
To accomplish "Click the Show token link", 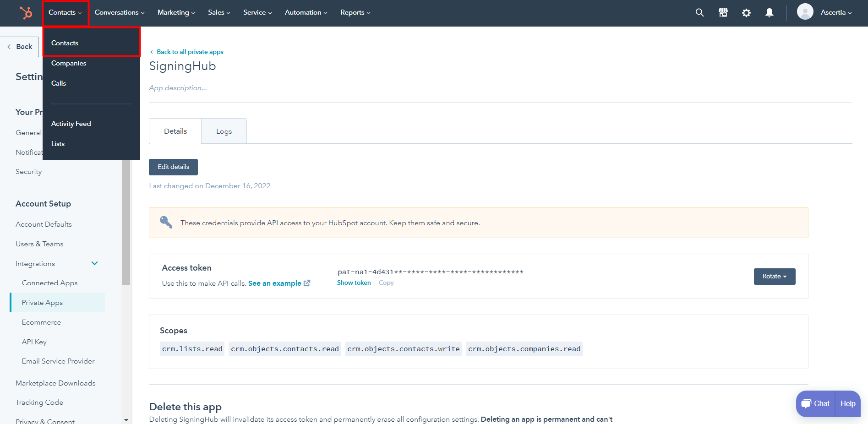I will click(354, 283).
